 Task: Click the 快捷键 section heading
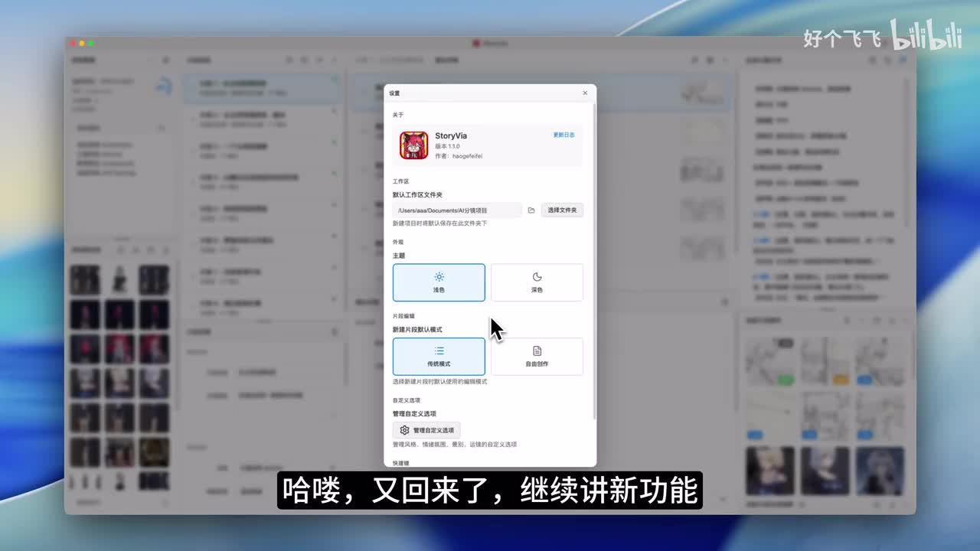tap(401, 463)
